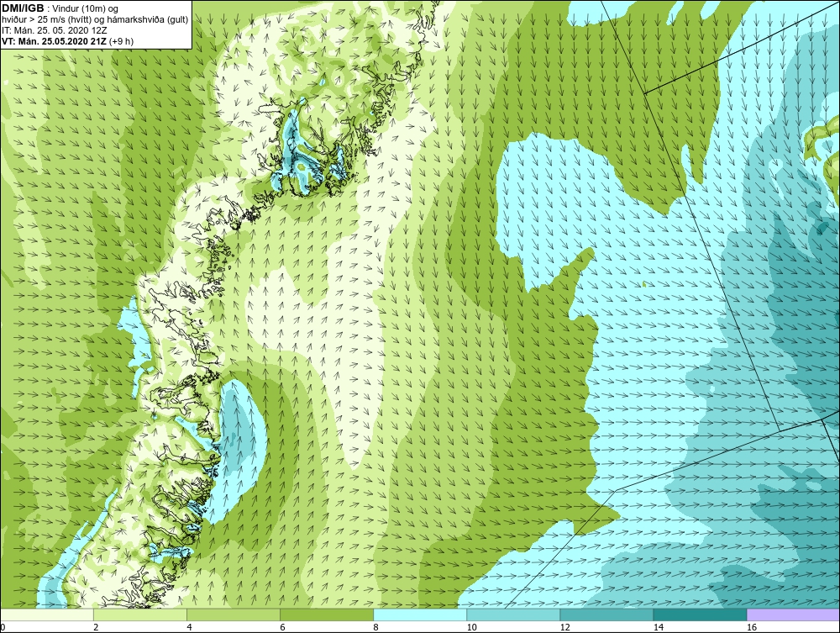The width and height of the screenshot is (840, 633).
Task: Click the legend scale label '4'
Action: point(189,627)
